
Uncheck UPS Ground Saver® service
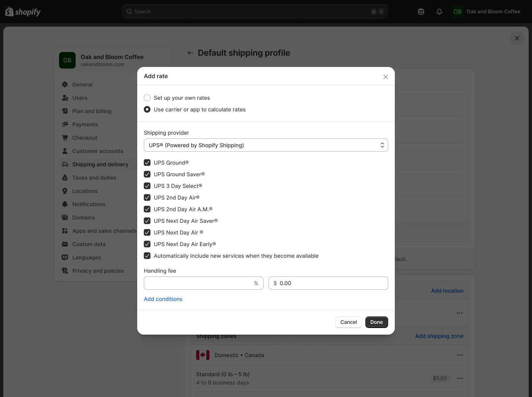(x=147, y=174)
